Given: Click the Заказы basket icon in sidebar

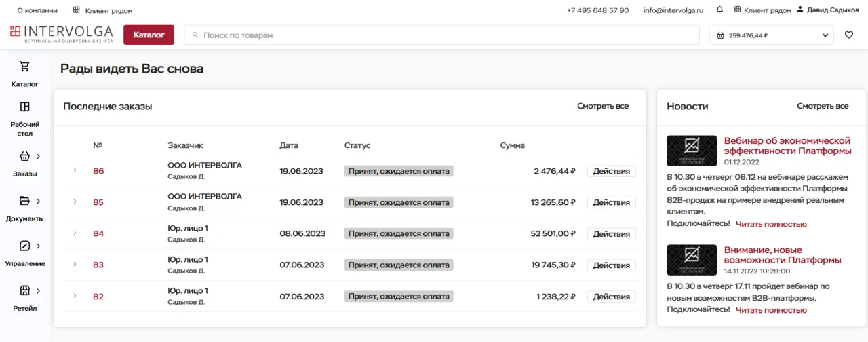Looking at the screenshot, I should coord(25,156).
